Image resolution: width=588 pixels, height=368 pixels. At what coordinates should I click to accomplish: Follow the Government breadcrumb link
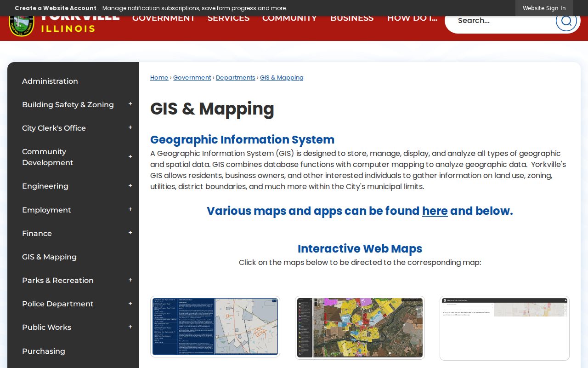pos(192,78)
